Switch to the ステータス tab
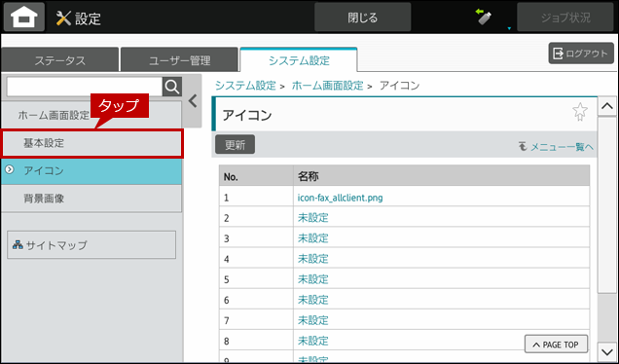The image size is (619, 364). pos(60,60)
